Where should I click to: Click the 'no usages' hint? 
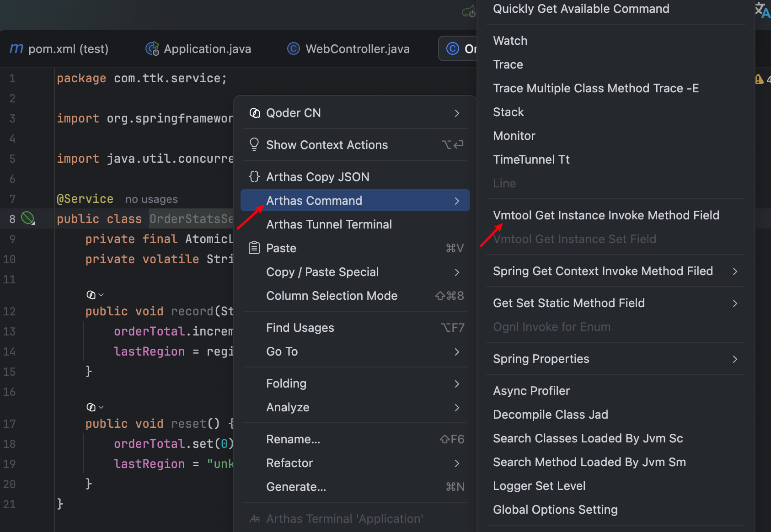(x=151, y=199)
